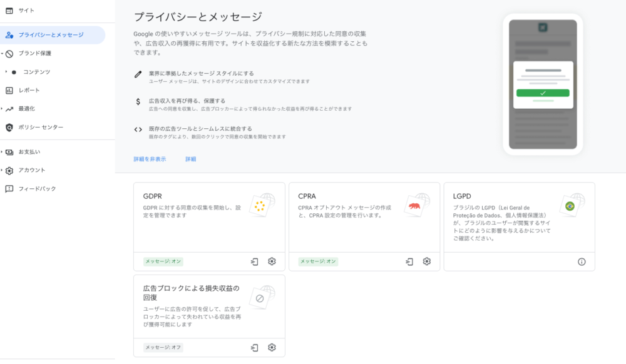The width and height of the screenshot is (626, 364).
Task: Open the CPRA card title
Action: (x=307, y=196)
